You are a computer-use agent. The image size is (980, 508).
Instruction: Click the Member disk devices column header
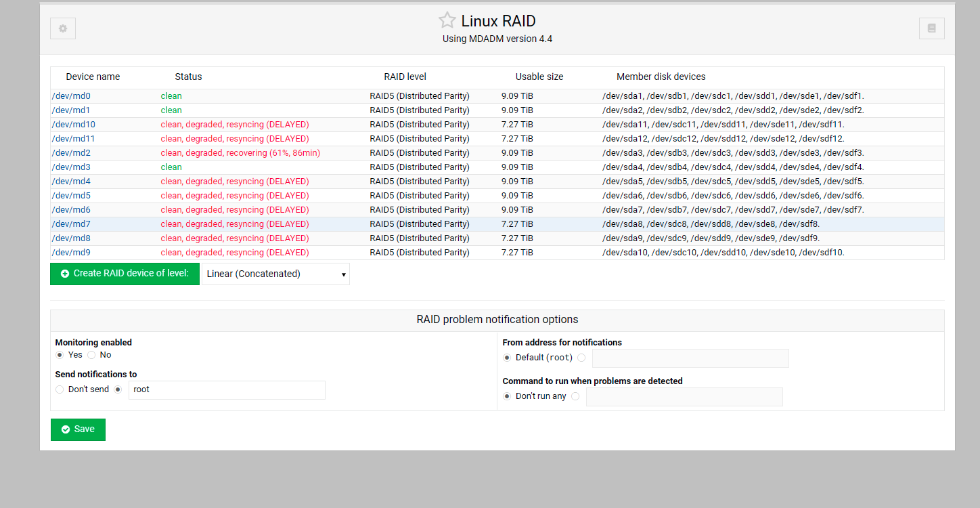[661, 77]
